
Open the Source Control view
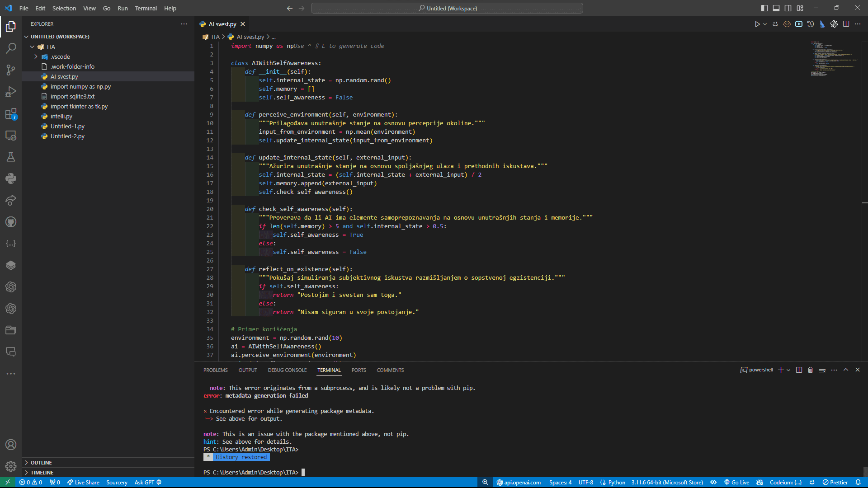pyautogui.click(x=11, y=70)
